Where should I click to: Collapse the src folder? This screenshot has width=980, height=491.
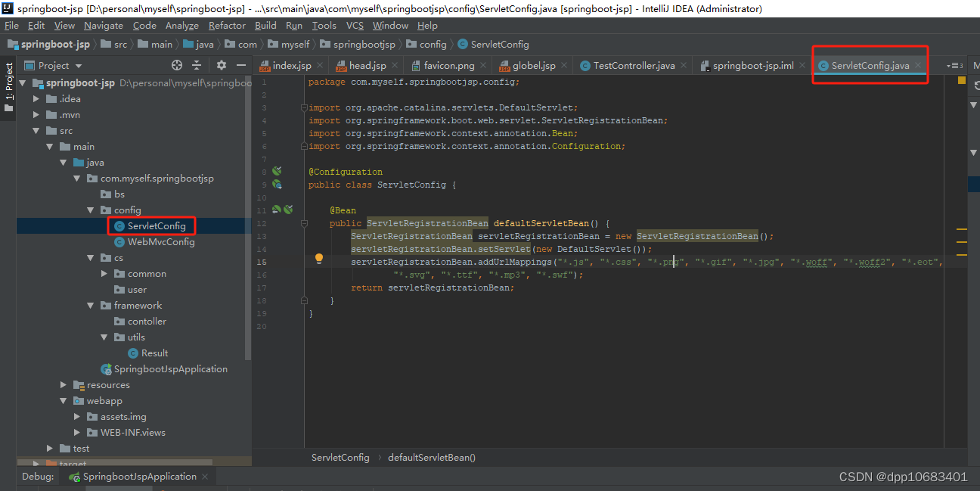(36, 131)
